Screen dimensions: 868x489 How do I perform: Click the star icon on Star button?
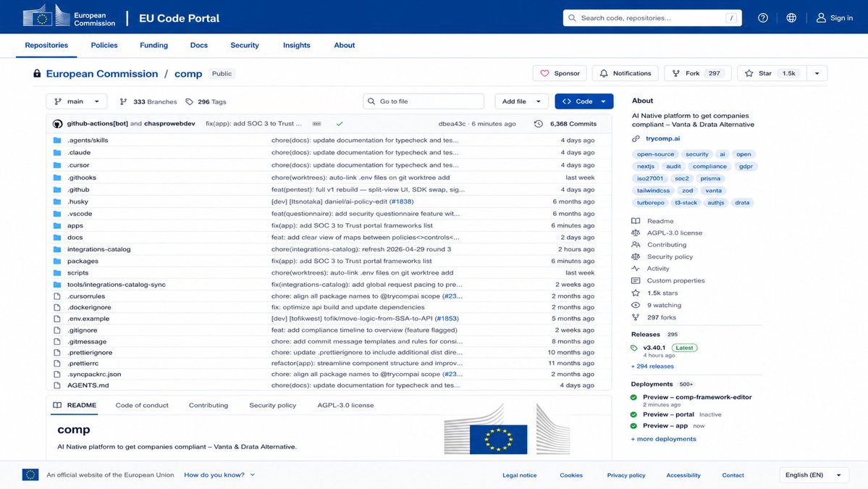point(749,73)
